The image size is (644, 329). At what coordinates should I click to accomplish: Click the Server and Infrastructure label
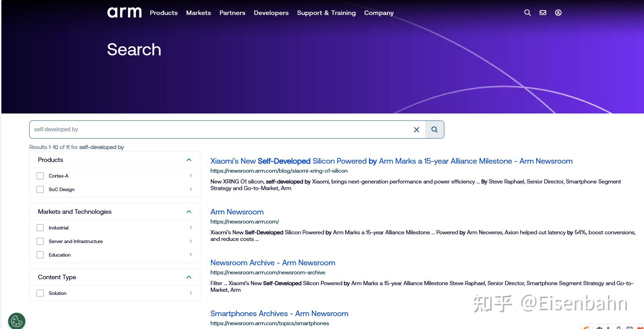[76, 241]
